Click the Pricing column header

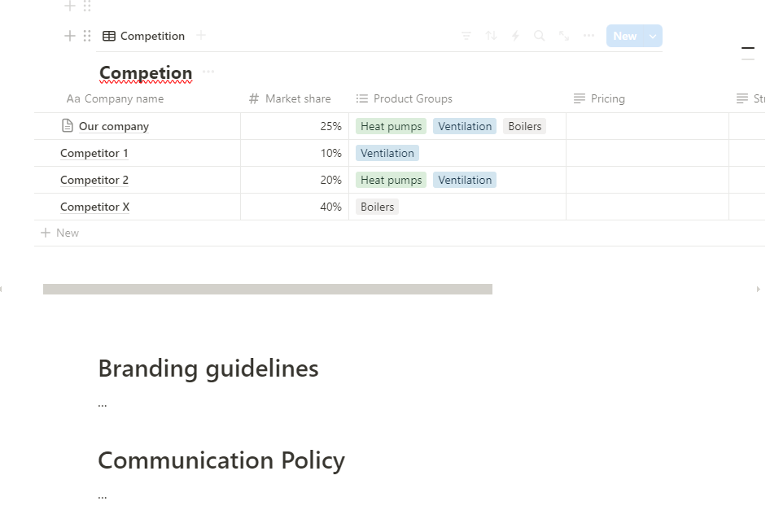pos(607,98)
